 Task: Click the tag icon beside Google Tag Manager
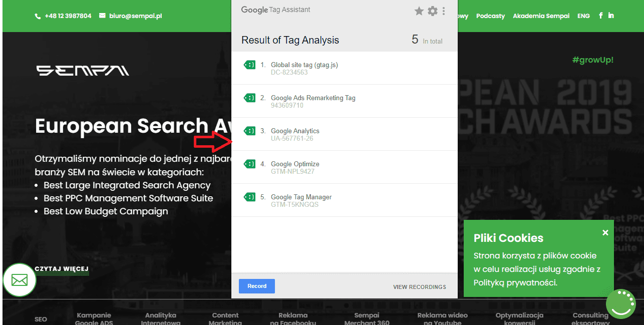tap(249, 197)
